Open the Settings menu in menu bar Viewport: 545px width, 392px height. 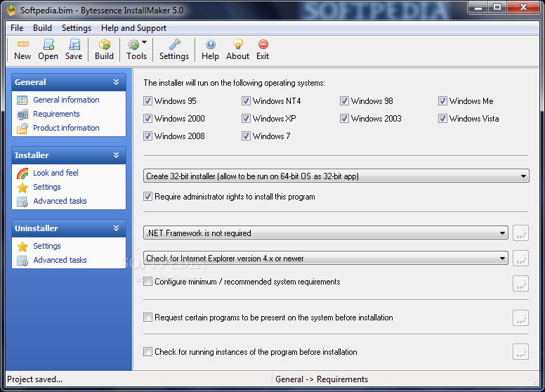(77, 28)
